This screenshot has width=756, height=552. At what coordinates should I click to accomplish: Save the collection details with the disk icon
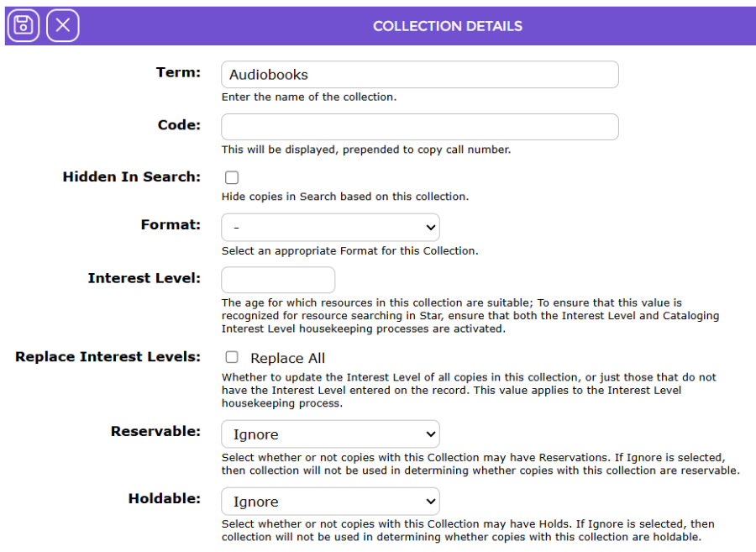[x=24, y=25]
